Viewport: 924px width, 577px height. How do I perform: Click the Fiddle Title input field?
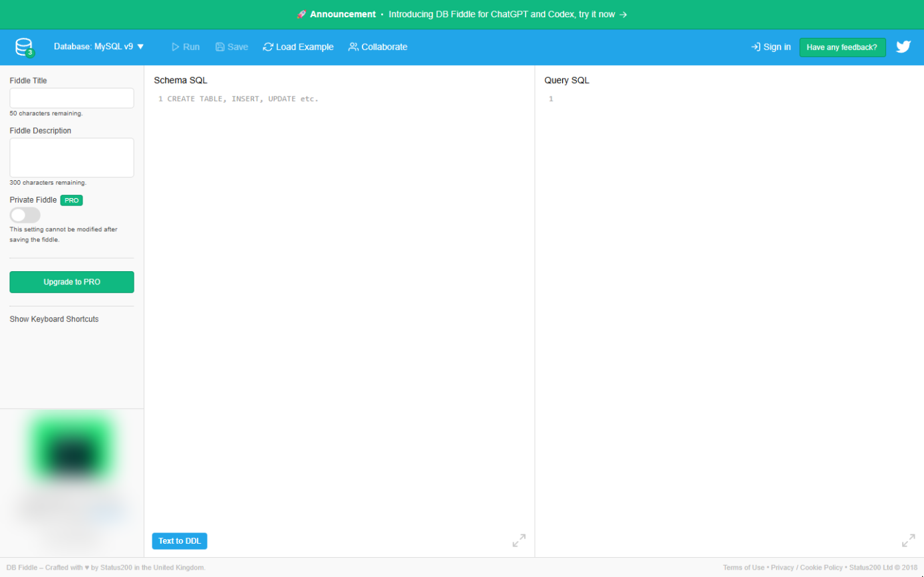coord(72,98)
